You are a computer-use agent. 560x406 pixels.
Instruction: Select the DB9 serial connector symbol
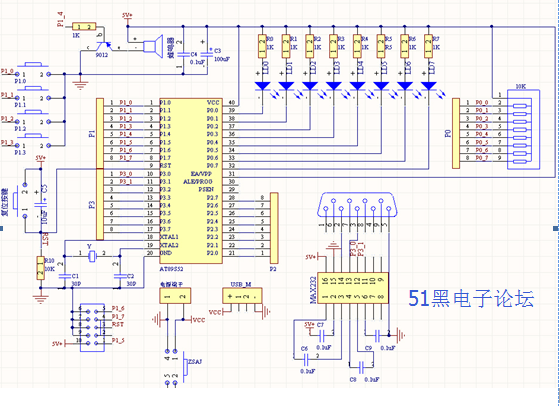pos(357,205)
